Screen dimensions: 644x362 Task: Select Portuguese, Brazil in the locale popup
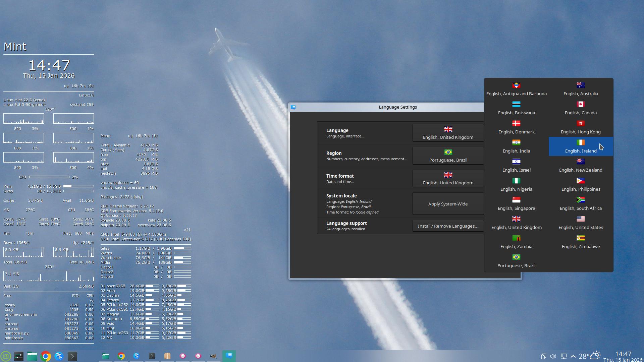(516, 261)
